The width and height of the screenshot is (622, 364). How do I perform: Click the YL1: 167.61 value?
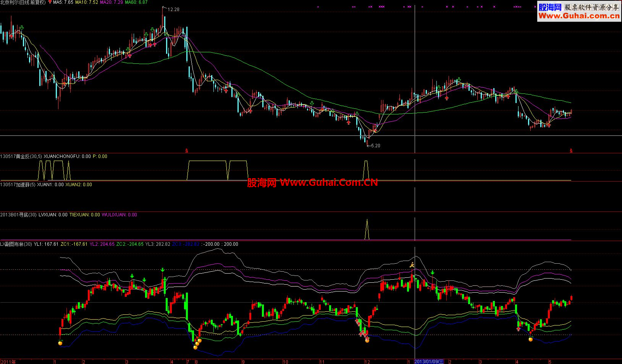point(46,244)
